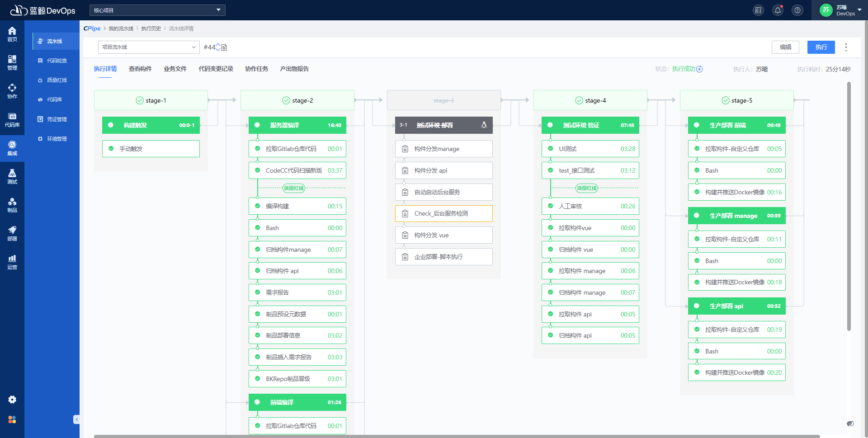Click the 首页 home icon
868x438 pixels.
12,33
